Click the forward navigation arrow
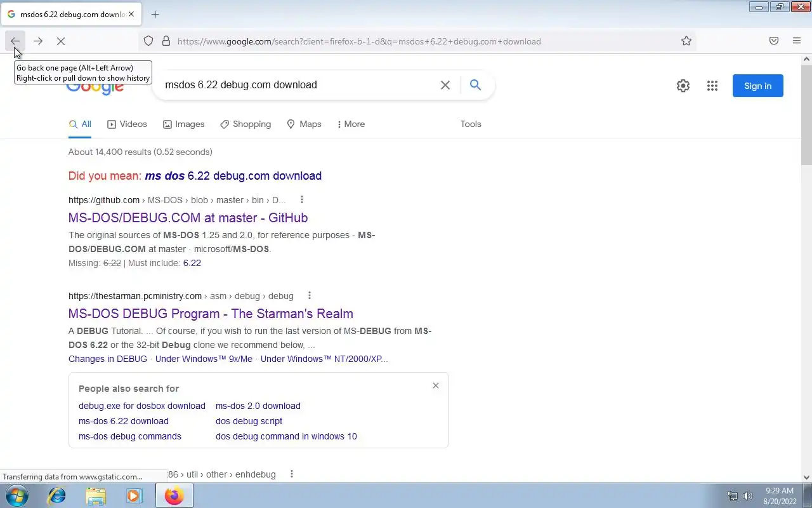 (x=38, y=41)
